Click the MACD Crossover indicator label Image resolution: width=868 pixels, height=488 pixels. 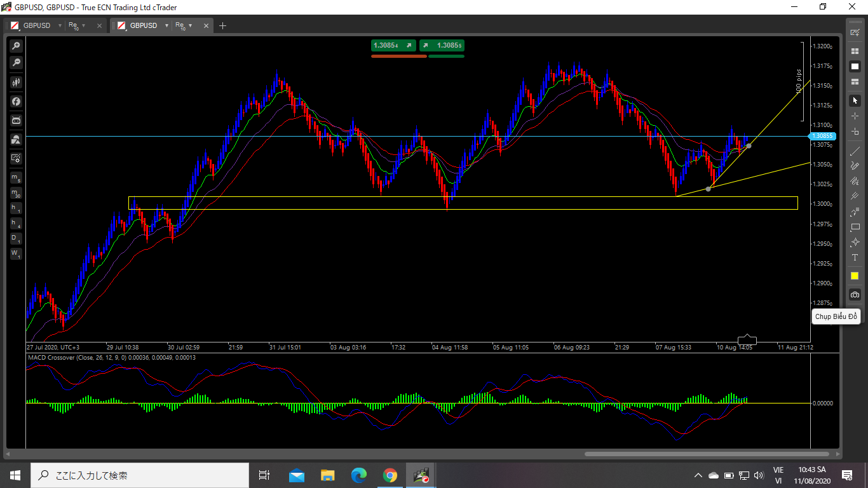(112, 358)
